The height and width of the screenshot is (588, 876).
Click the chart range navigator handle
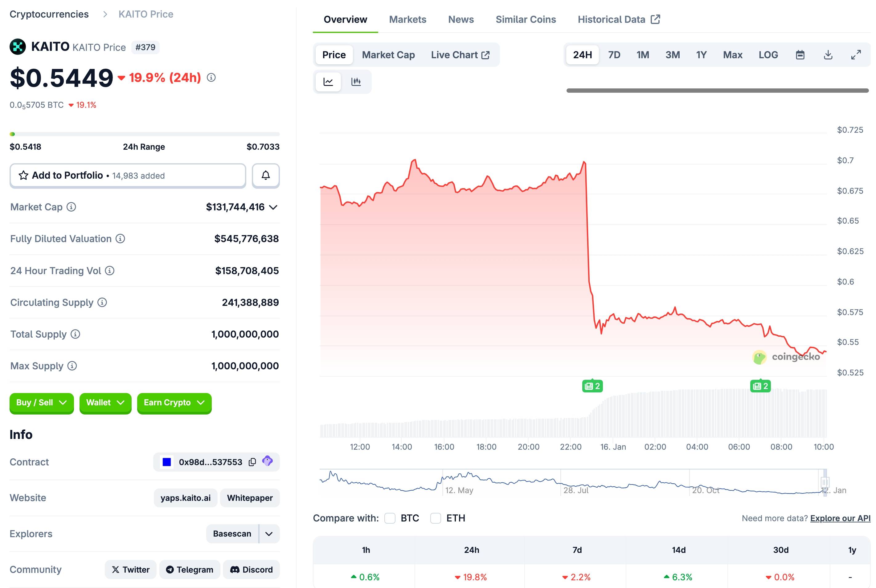pos(824,482)
